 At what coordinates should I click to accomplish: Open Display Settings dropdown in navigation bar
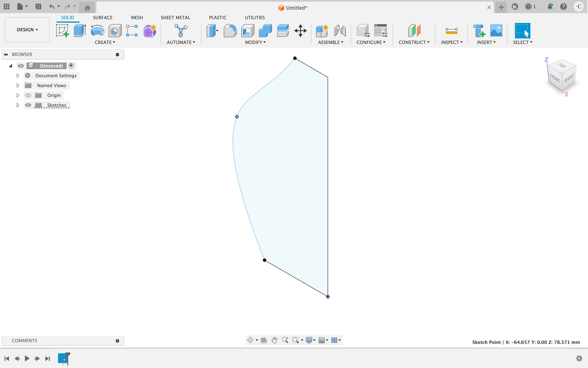coord(311,340)
